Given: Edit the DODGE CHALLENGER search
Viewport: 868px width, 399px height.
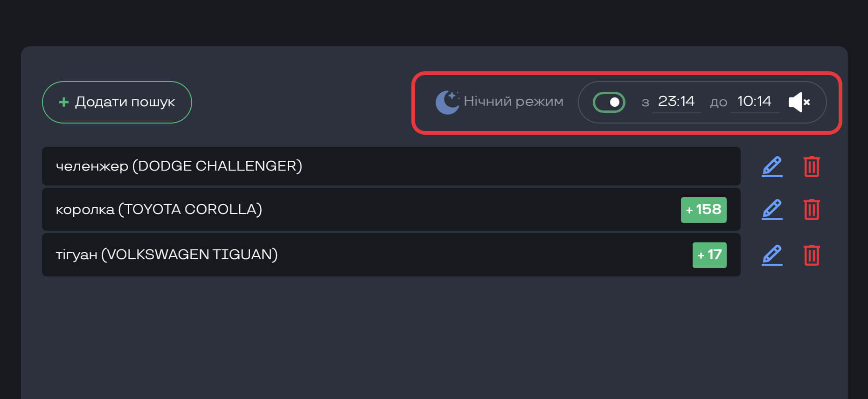Looking at the screenshot, I should (x=772, y=166).
